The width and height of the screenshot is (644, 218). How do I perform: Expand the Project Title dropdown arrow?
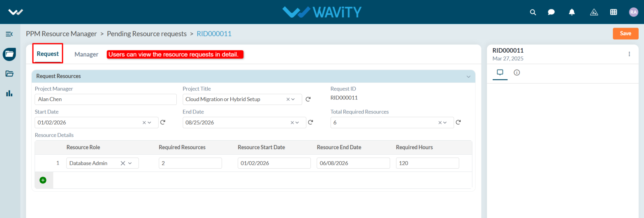click(293, 99)
